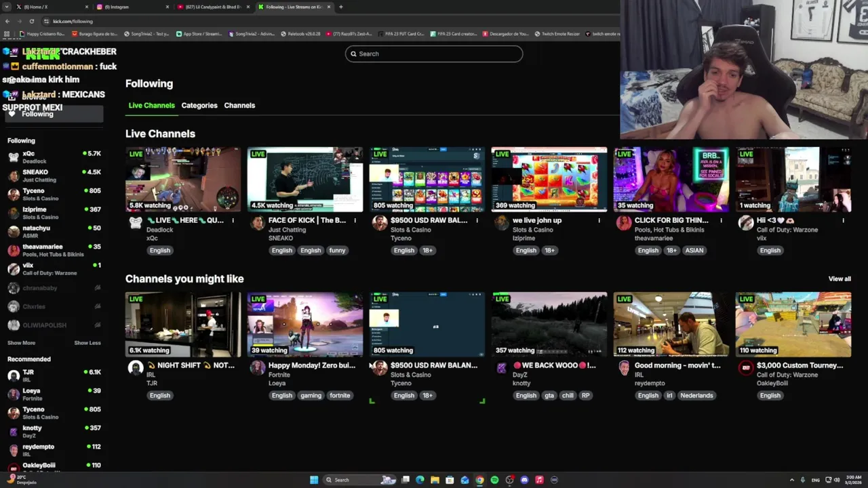The width and height of the screenshot is (868, 488).
Task: Open the xQc channel avatar on the Deadlock card
Action: coord(136,223)
